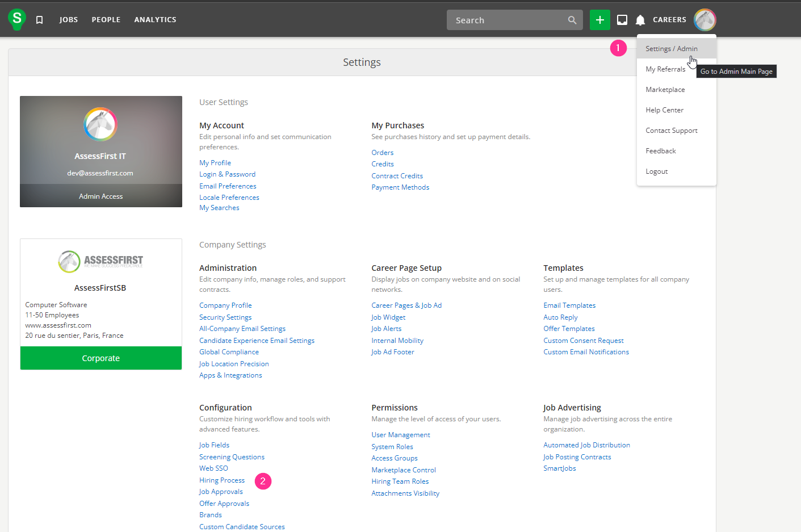Click the green plus create button

point(599,20)
